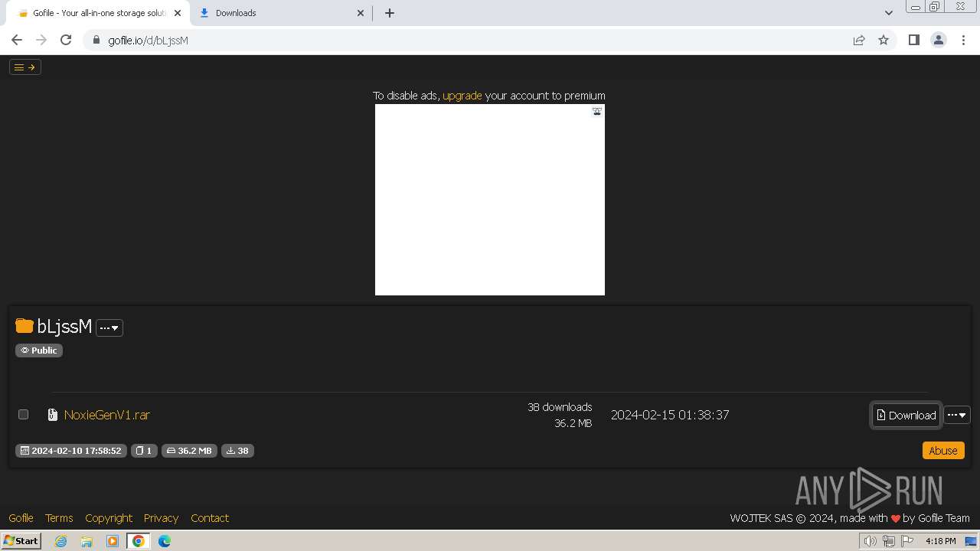The image size is (980, 551).
Task: Open a new browser tab
Action: [x=389, y=13]
